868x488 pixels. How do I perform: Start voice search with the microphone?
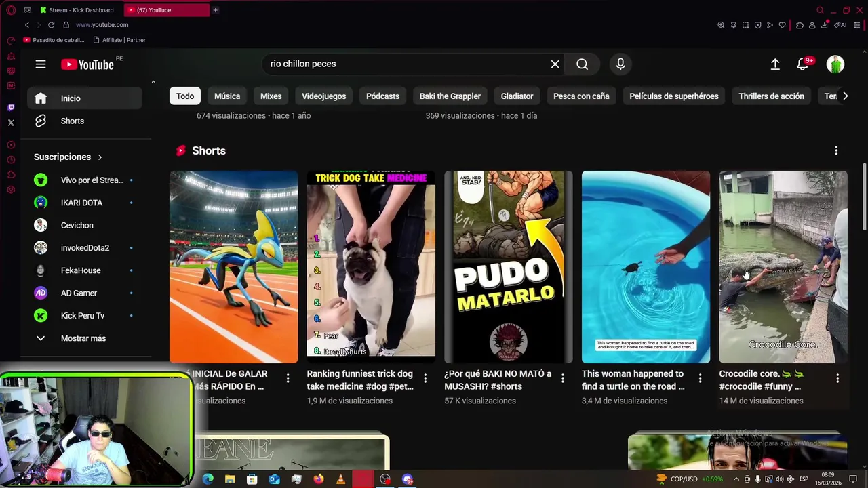[x=620, y=64]
